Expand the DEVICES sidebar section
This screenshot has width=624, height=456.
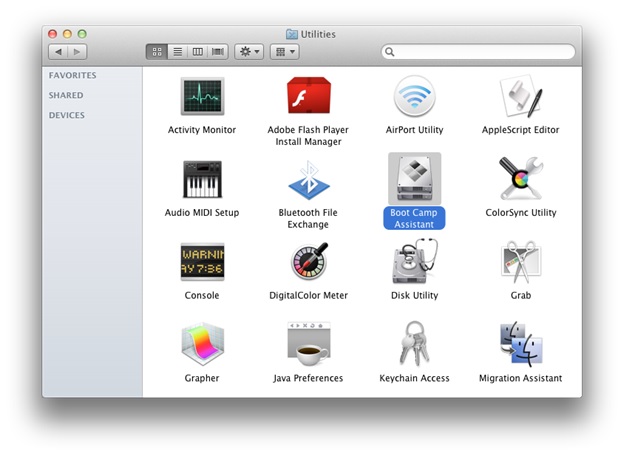point(66,115)
